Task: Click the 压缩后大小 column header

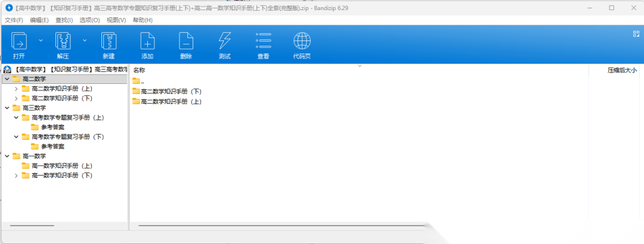Action: point(621,70)
